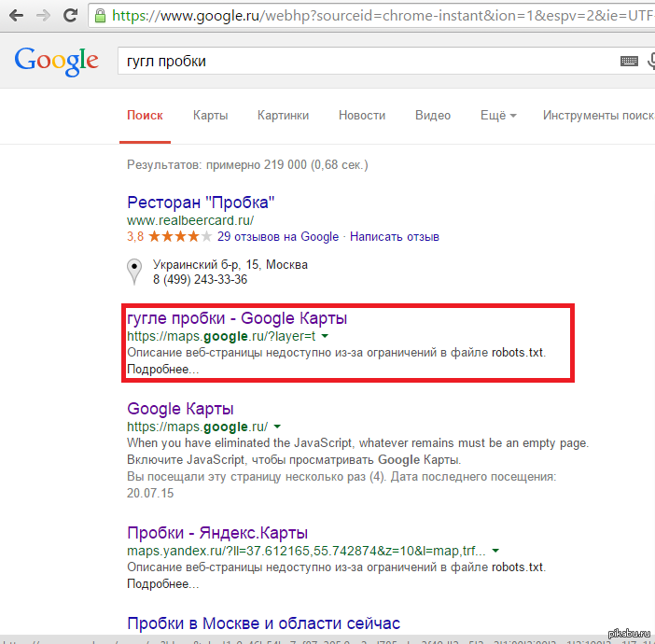
Task: Open the 'гугле пробки - Google Карты' result
Action: tap(237, 318)
